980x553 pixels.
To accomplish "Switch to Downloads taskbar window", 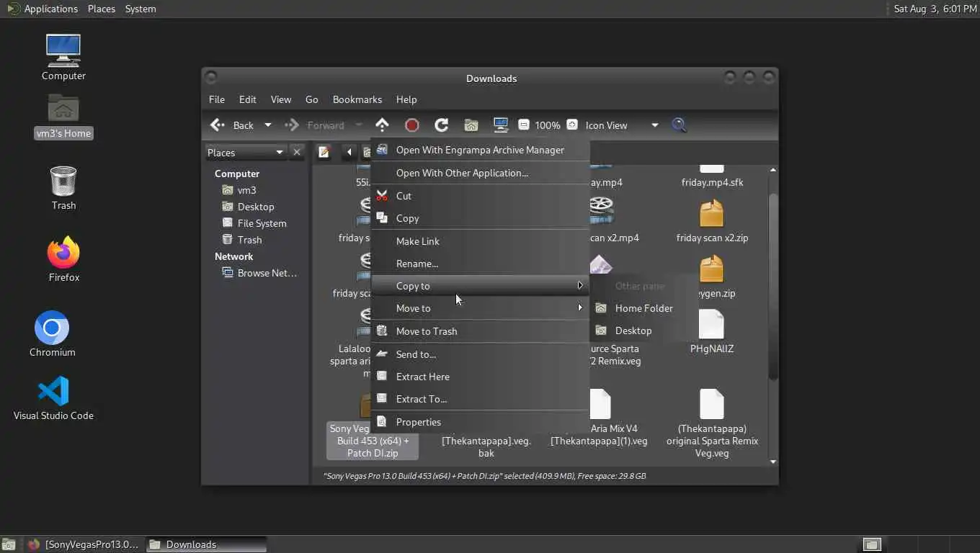I will pos(206,544).
